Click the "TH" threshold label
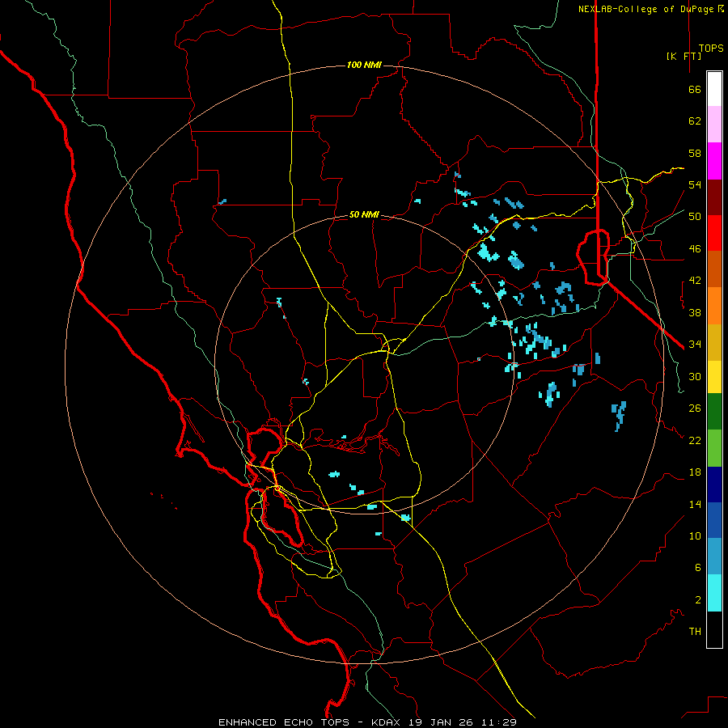The width and height of the screenshot is (728, 728). [x=695, y=632]
